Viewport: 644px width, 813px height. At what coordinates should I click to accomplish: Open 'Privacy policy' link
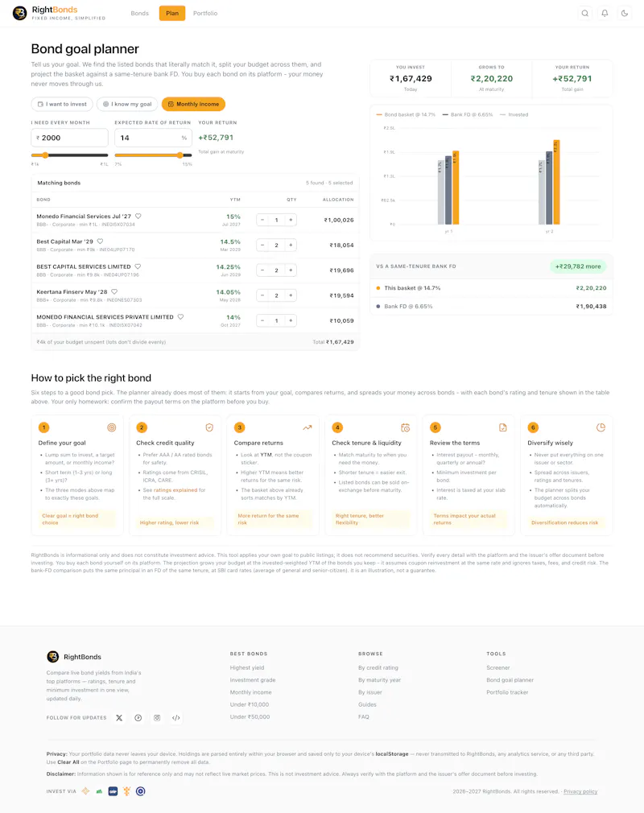pos(580,792)
